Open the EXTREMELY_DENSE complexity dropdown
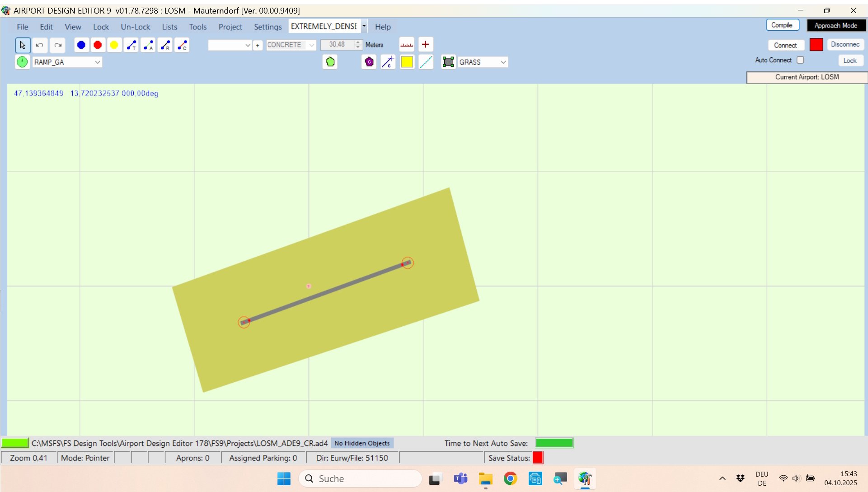The width and height of the screenshot is (868, 492). [364, 26]
